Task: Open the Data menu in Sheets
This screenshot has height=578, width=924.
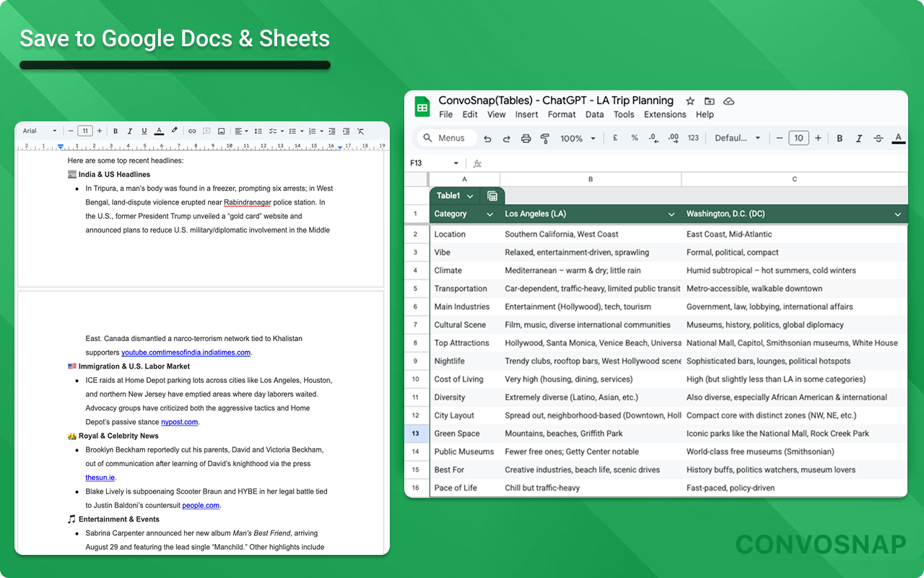Action: (x=595, y=114)
